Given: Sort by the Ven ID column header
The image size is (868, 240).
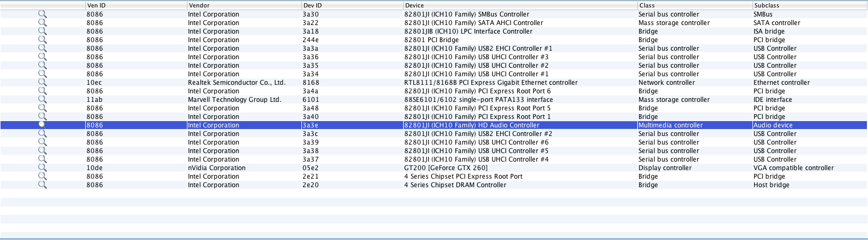Looking at the screenshot, I should point(96,5).
